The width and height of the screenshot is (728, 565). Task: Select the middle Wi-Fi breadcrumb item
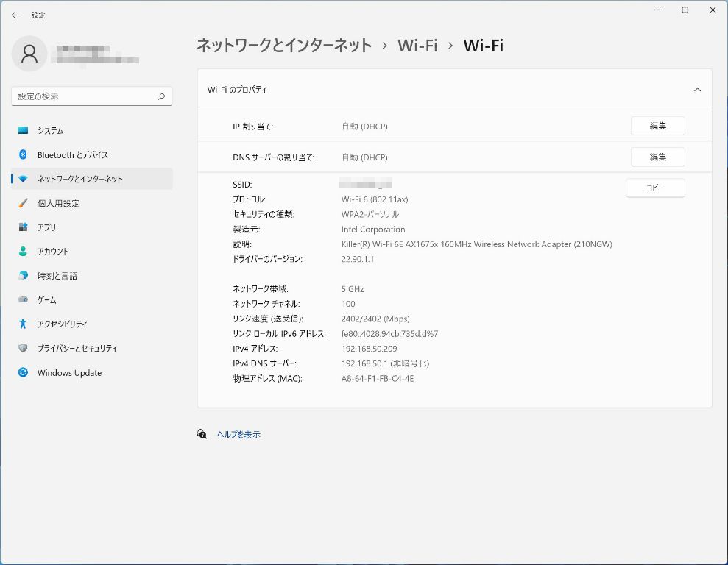(417, 46)
